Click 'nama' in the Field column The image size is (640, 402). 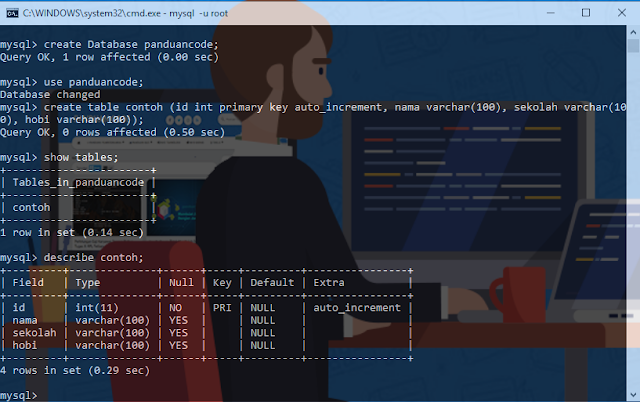tap(25, 320)
